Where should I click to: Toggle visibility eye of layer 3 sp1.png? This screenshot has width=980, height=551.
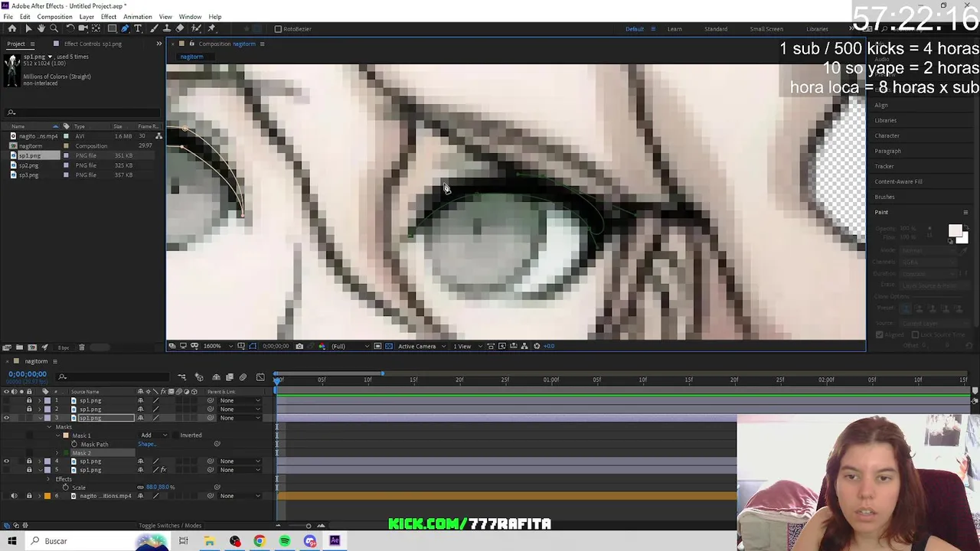point(6,418)
